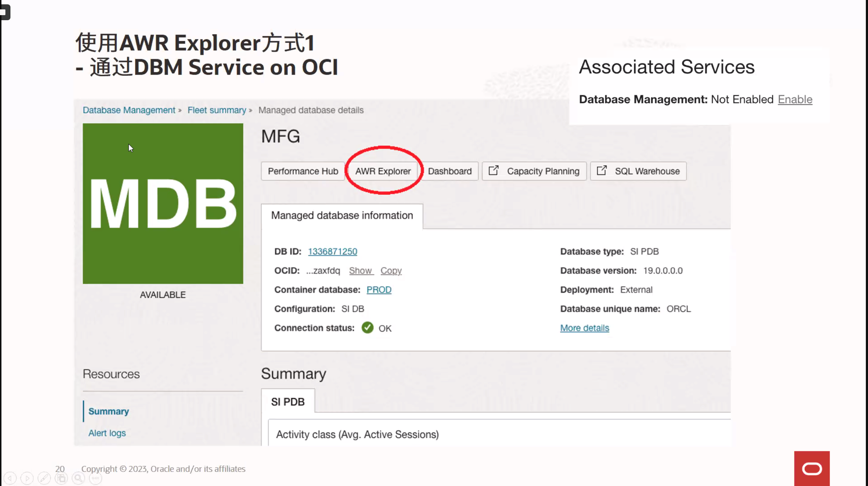Image resolution: width=868 pixels, height=486 pixels.
Task: Click the 'SI DB' configuration value
Action: 353,309
